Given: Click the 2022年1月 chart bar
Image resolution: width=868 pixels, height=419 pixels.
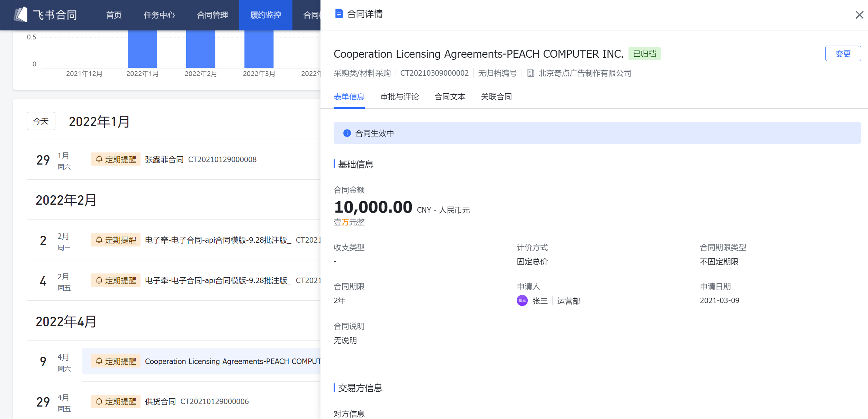Looking at the screenshot, I should pyautogui.click(x=142, y=49).
